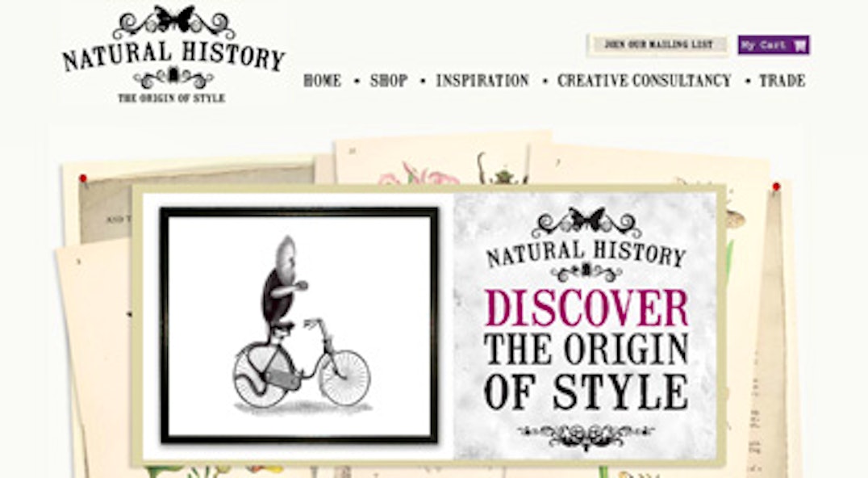
Task: Click the red pushpin on the right paper
Action: click(x=776, y=187)
